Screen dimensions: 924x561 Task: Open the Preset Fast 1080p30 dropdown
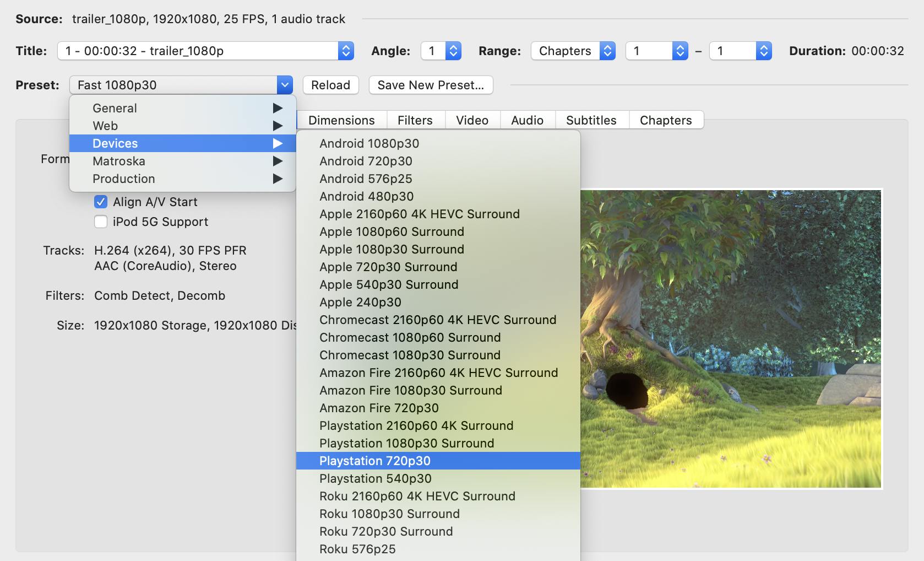click(181, 85)
